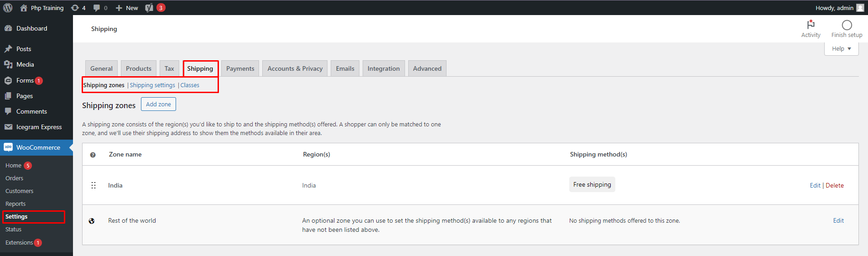
Task: Click the Rest of the world globe icon
Action: pos(92,221)
